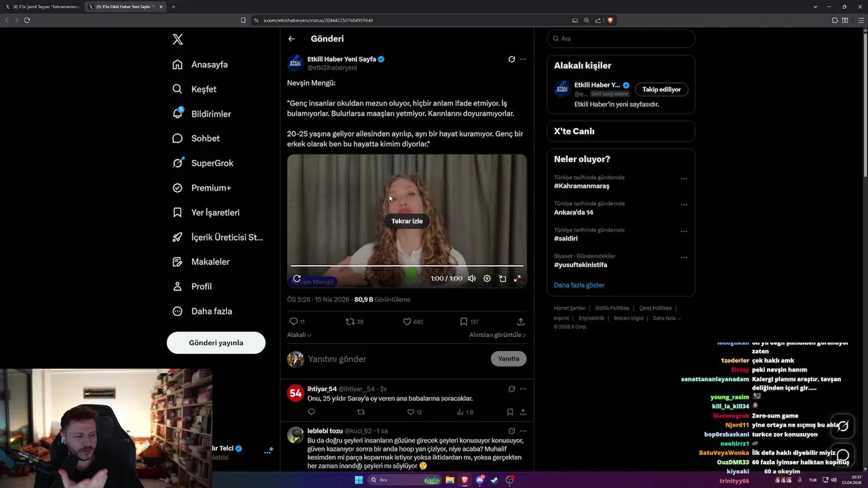Click the video progress bar
868x488 pixels.
(407, 266)
